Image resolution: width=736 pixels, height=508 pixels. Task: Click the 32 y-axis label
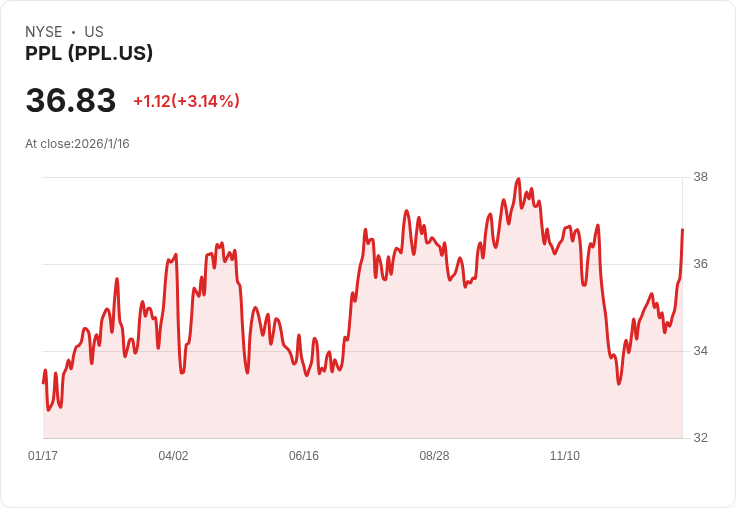700,438
